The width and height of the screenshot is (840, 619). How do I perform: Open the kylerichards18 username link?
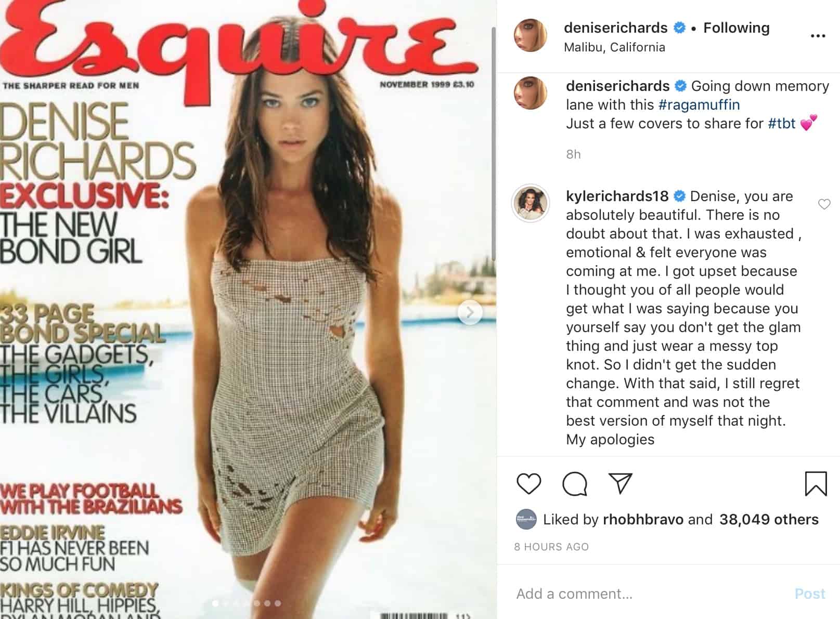pyautogui.click(x=617, y=196)
